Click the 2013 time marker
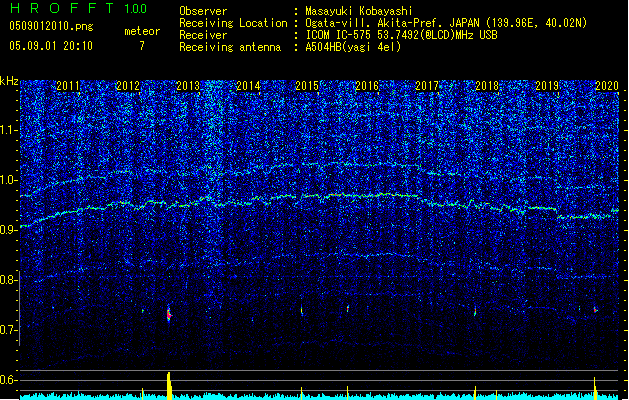Image resolution: width=629 pixels, height=400 pixels. click(x=188, y=86)
